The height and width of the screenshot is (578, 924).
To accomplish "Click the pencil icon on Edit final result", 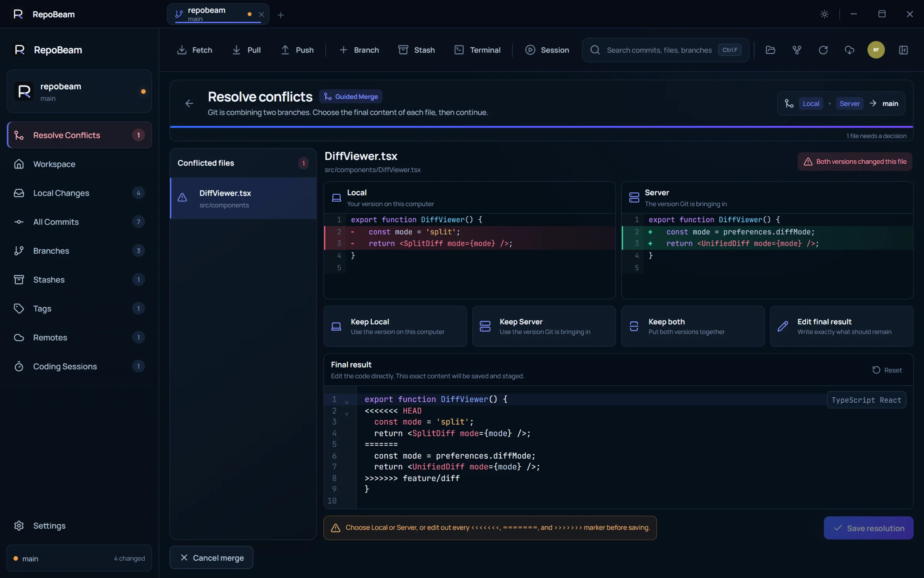I will (x=783, y=326).
